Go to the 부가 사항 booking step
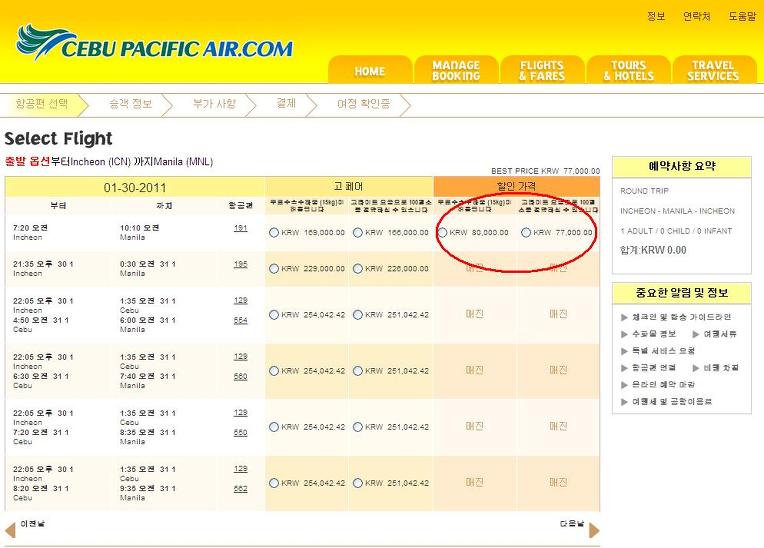 [x=214, y=104]
